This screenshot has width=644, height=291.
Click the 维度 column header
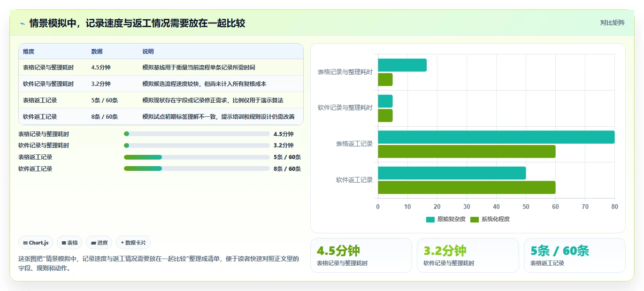click(29, 52)
